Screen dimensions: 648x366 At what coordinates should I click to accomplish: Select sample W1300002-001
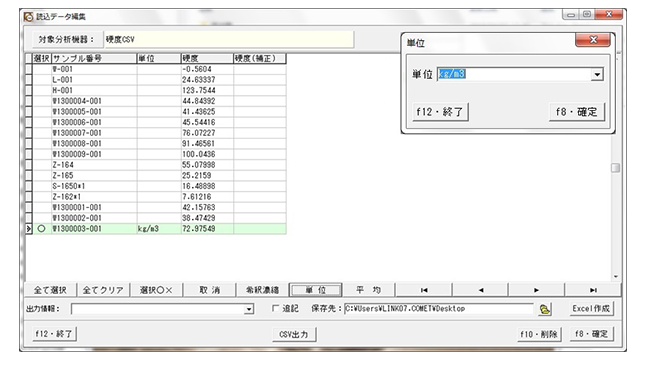click(94, 218)
